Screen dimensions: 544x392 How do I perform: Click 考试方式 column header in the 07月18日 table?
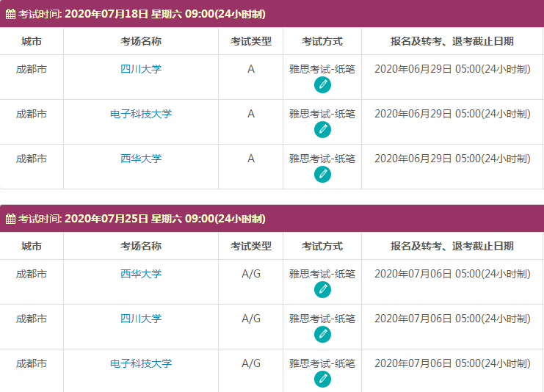point(322,41)
